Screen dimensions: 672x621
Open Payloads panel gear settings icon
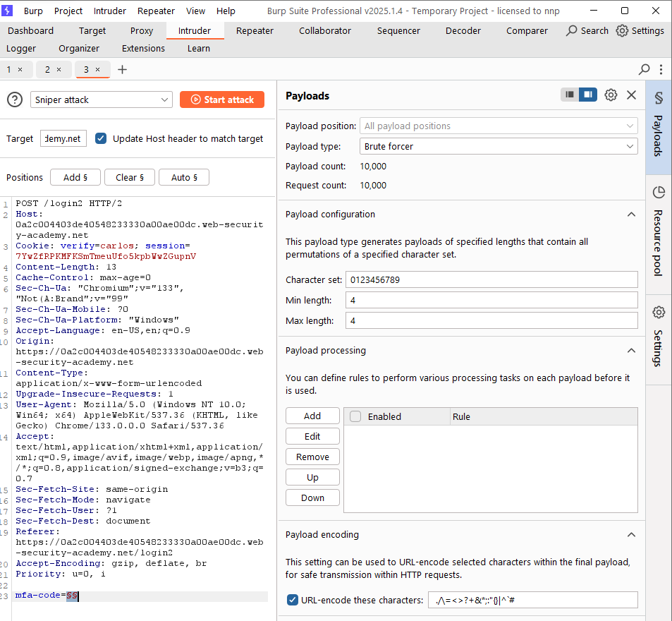click(x=611, y=95)
